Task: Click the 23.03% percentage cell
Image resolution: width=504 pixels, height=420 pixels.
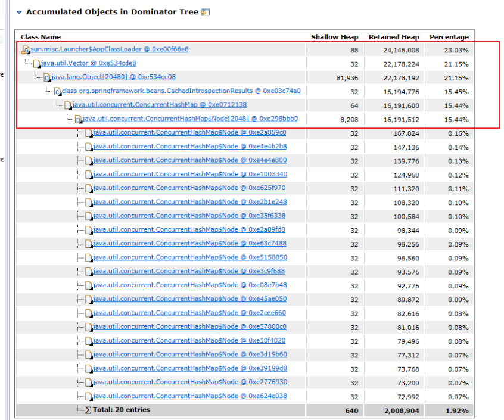Action: [456, 50]
